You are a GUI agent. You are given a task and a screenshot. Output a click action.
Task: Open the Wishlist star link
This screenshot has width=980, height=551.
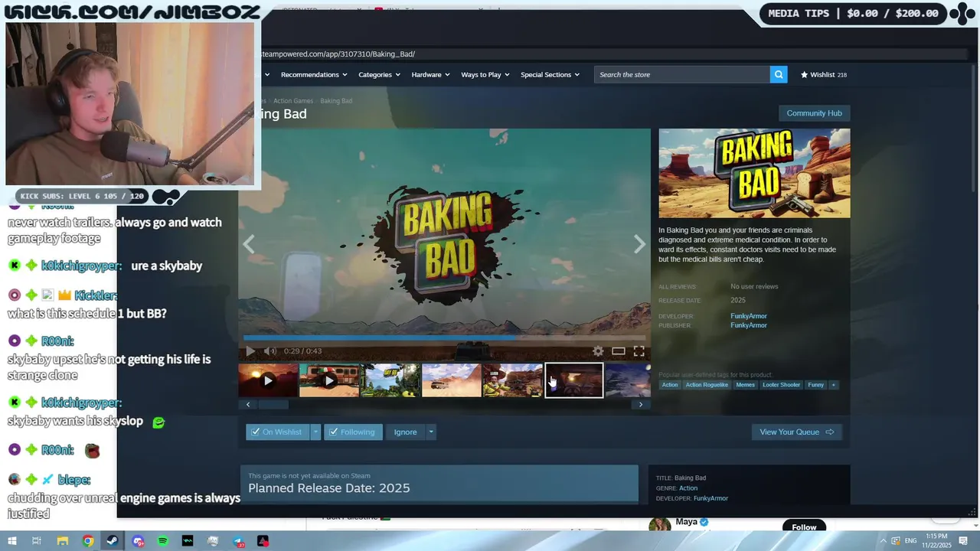tap(824, 74)
